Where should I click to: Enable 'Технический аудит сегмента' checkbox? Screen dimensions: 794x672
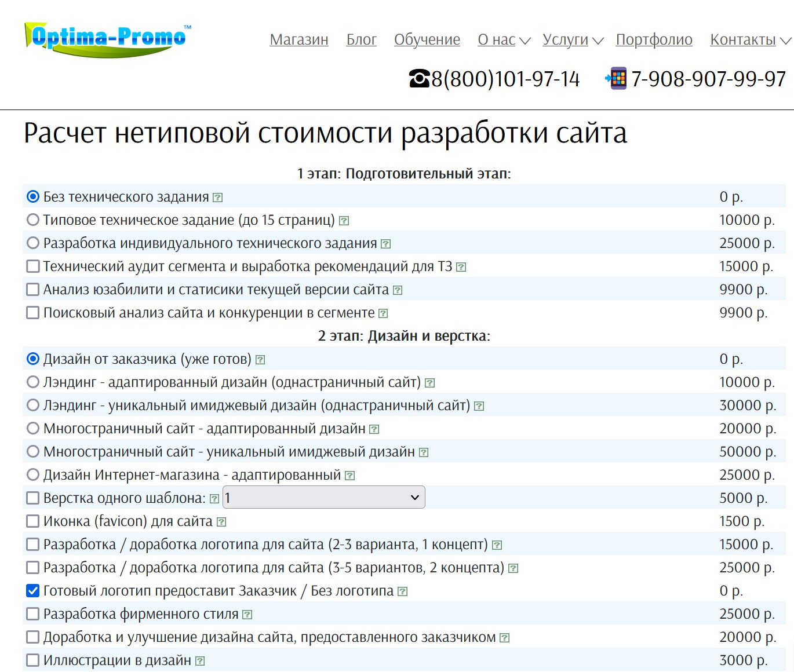click(33, 266)
